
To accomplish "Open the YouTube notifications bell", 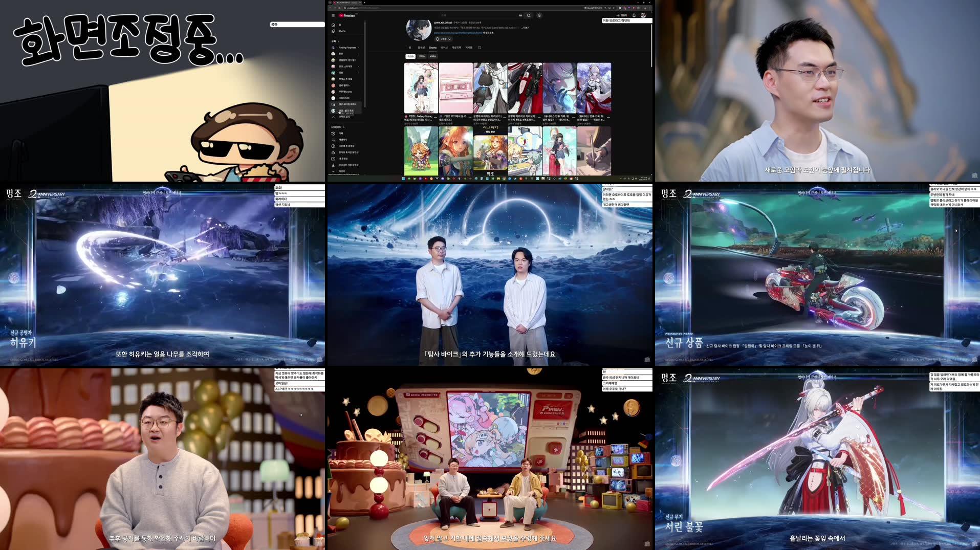I will tap(634, 15).
